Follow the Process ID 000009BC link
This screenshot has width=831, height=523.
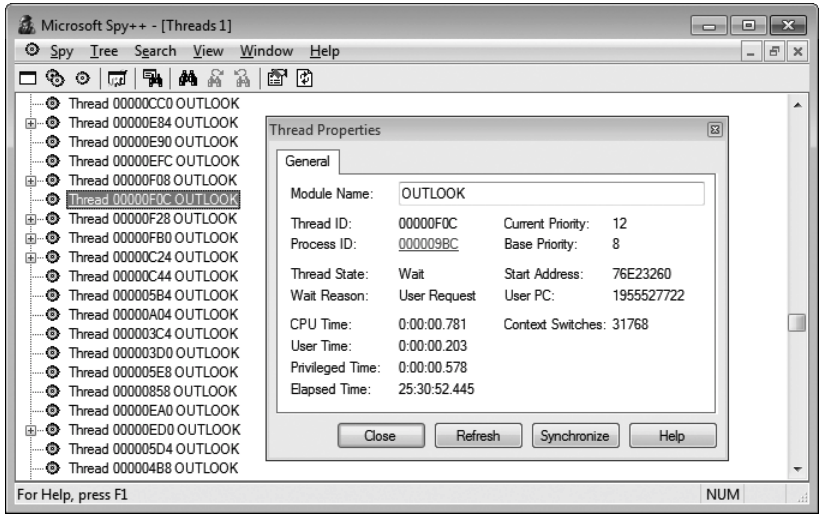click(428, 244)
